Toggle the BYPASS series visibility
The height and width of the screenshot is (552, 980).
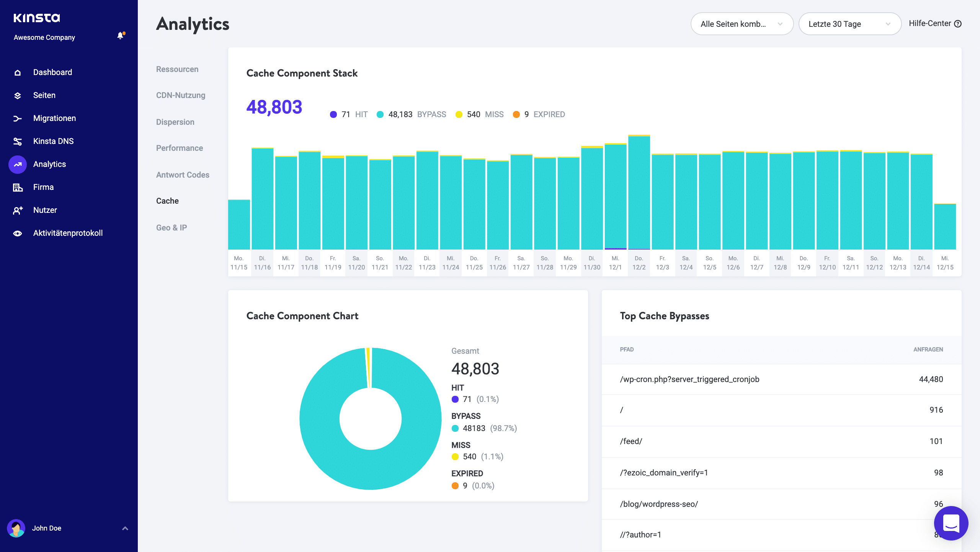[x=412, y=114]
